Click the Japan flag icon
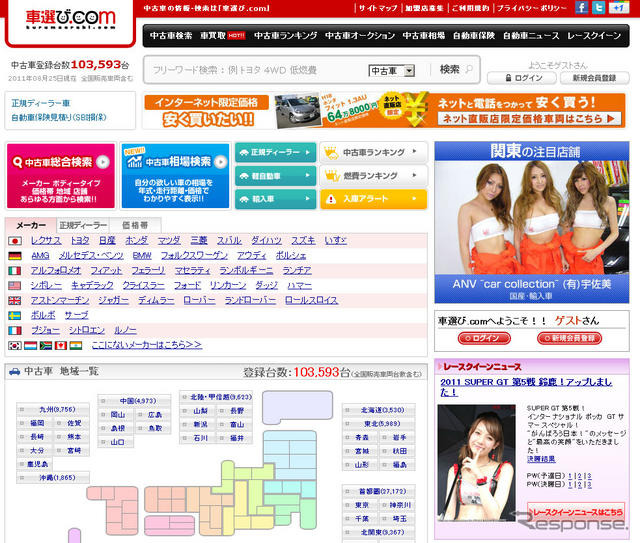640x543 pixels. click(15, 241)
